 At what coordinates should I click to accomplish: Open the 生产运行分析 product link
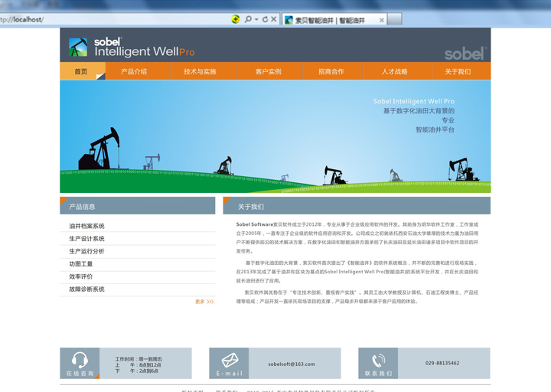86,251
